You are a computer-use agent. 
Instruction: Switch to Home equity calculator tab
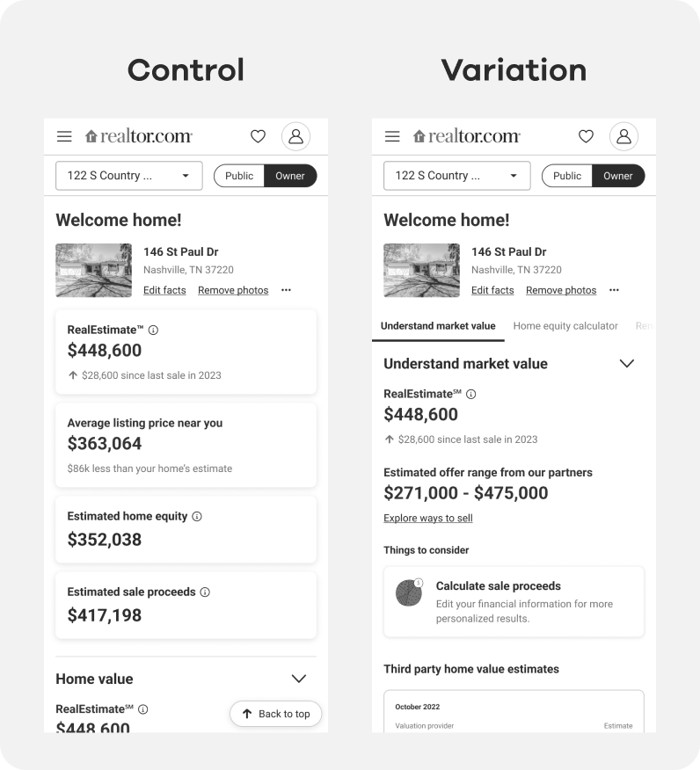[565, 326]
